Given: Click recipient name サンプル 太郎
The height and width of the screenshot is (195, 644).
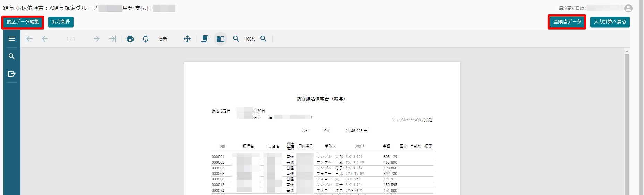Looking at the screenshot, I should 329,157.
